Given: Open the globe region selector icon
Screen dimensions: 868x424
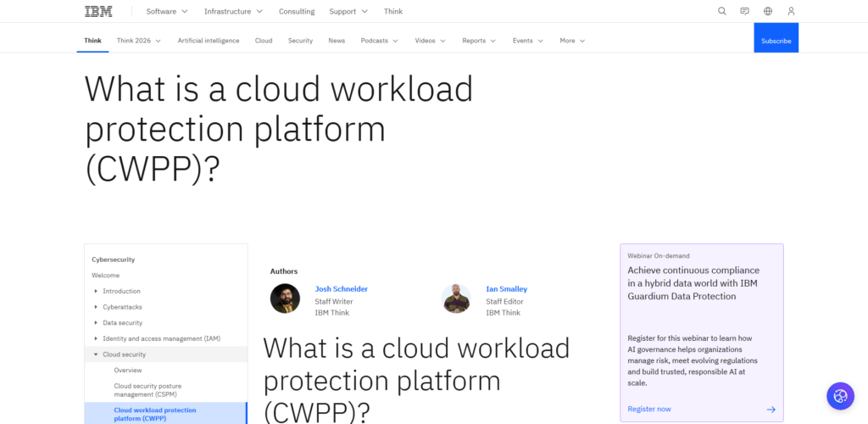Looking at the screenshot, I should tap(768, 11).
